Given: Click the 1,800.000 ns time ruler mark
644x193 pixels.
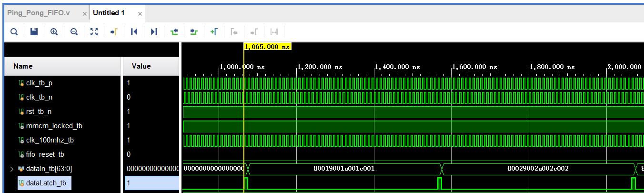Looking at the screenshot, I should point(552,67).
